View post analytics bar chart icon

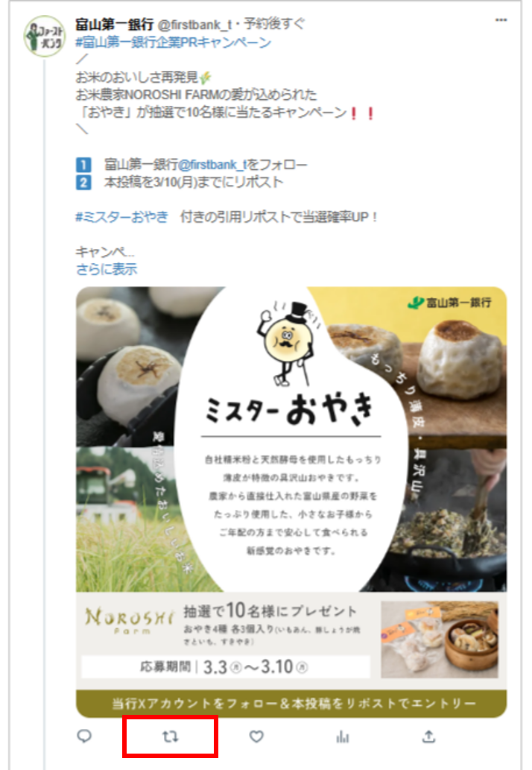pyautogui.click(x=343, y=736)
